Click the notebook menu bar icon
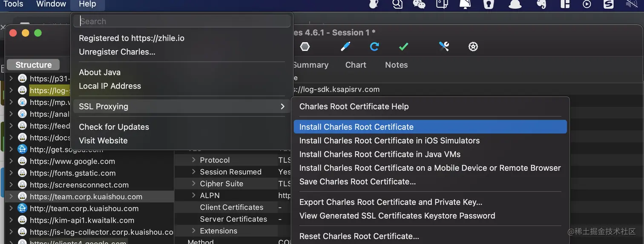 [x=442, y=4]
